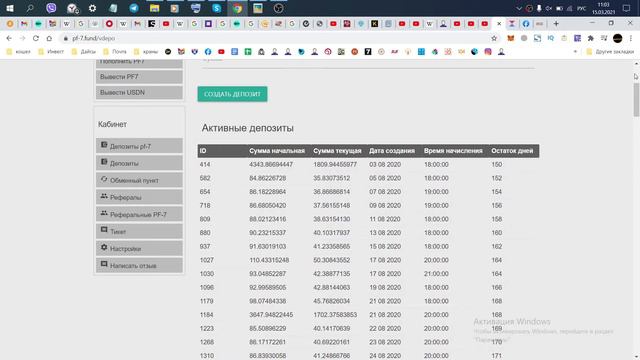Image resolution: width=640 pixels, height=360 pixels.
Task: Click the page vertical scrollbar thumb
Action: [636, 99]
